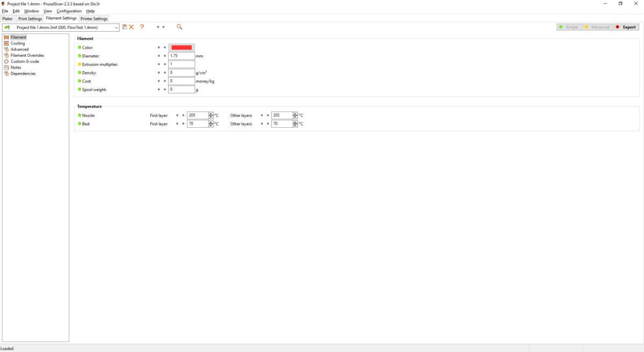Switch to Simple mode
Screen dimensions: 644x352
pyautogui.click(x=569, y=27)
